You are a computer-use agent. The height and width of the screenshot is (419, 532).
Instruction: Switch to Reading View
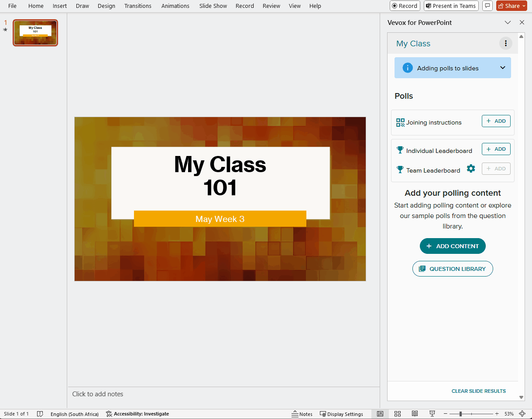click(x=415, y=413)
